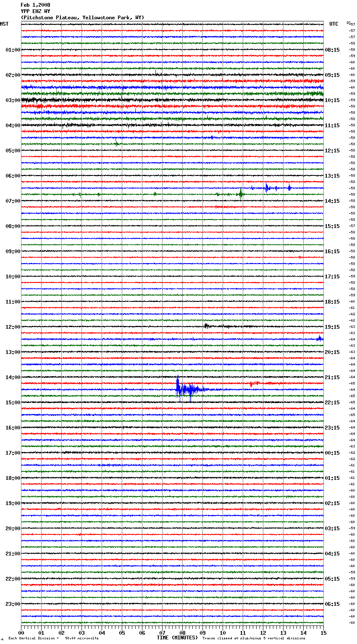Click the "Pitchstone Plateau, Yellowstone Park, WY" location title
Image resolution: width=357 pixels, height=644 pixels.
point(82,18)
